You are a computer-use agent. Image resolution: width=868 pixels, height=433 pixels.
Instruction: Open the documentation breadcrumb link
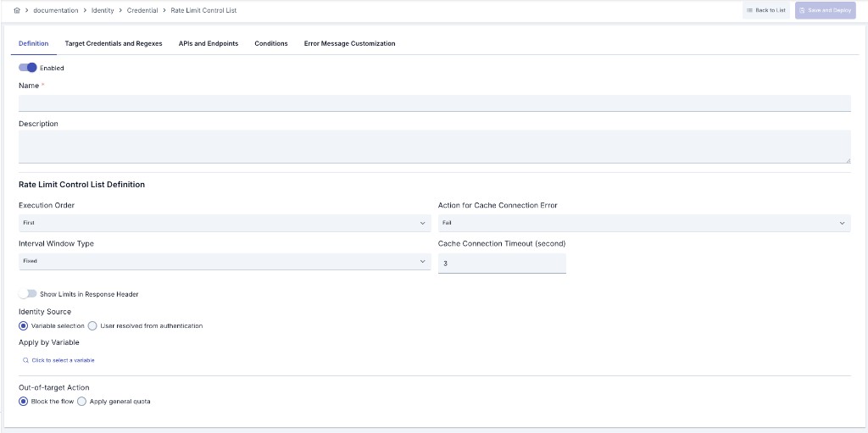56,10
